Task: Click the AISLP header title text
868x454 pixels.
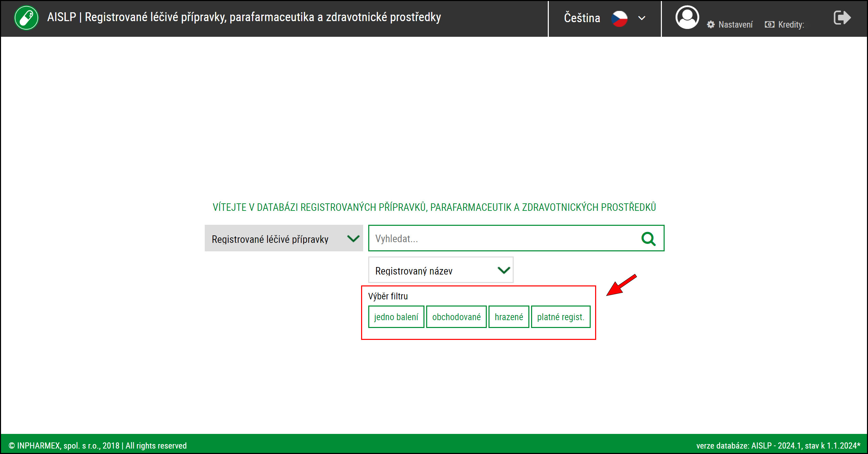Action: click(244, 17)
